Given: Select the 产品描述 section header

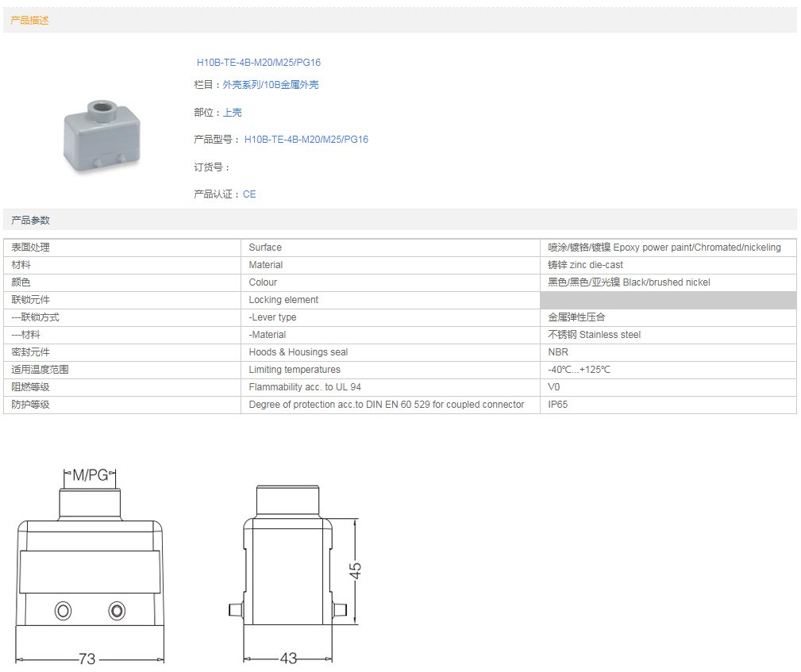Looking at the screenshot, I should pos(29,21).
